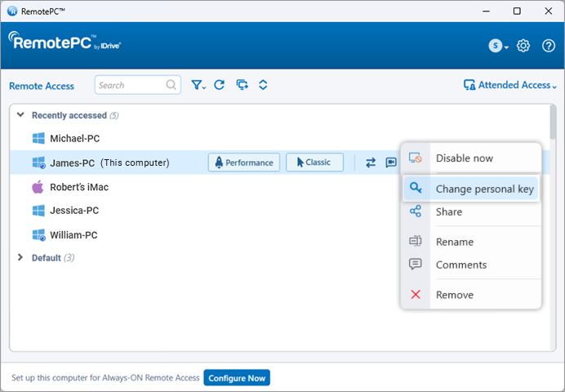
Task: Click the Configure Now button
Action: point(237,378)
